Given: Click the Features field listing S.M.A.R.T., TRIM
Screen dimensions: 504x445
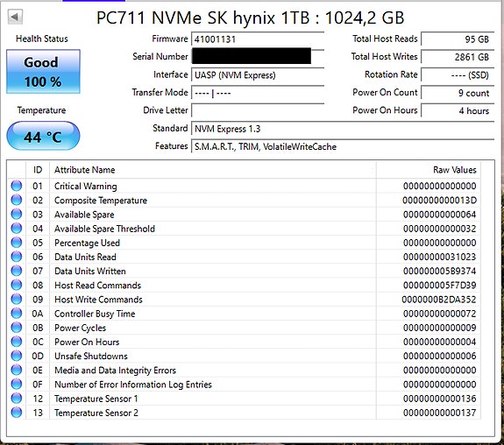Looking at the screenshot, I should 343,146.
